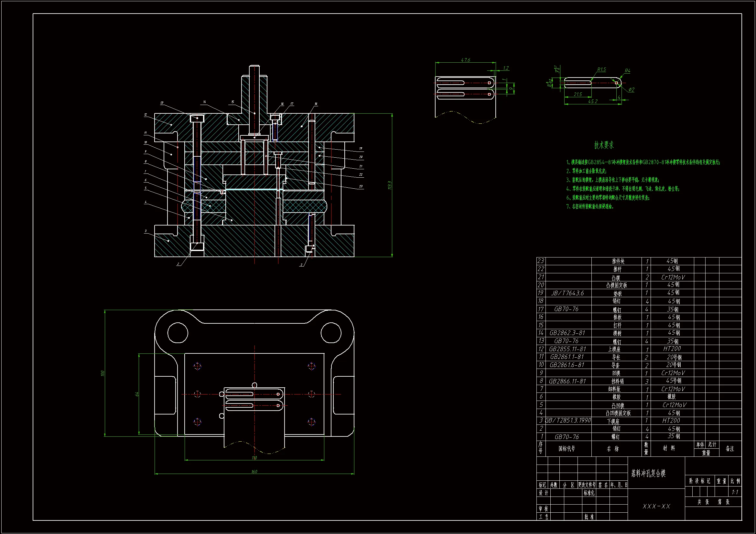Click GB2862.3-81 cell in parts list
756x534 pixels.
pyautogui.click(x=567, y=333)
